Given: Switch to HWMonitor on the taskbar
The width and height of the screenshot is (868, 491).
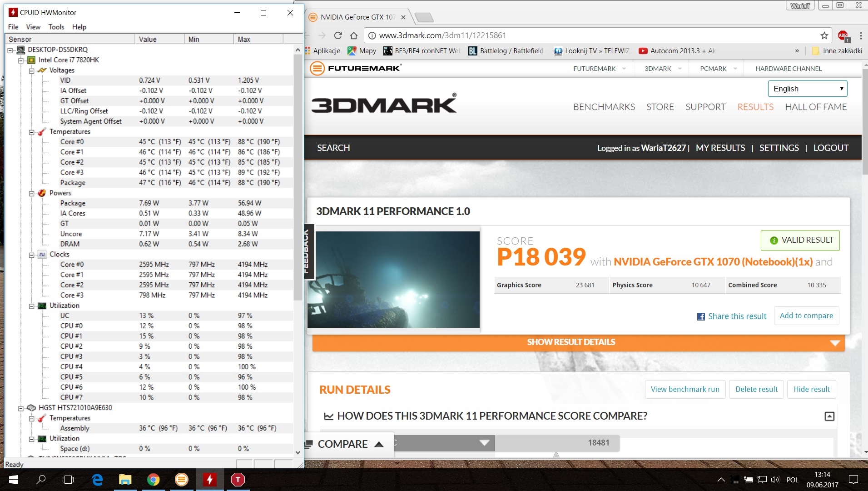Looking at the screenshot, I should (210, 480).
